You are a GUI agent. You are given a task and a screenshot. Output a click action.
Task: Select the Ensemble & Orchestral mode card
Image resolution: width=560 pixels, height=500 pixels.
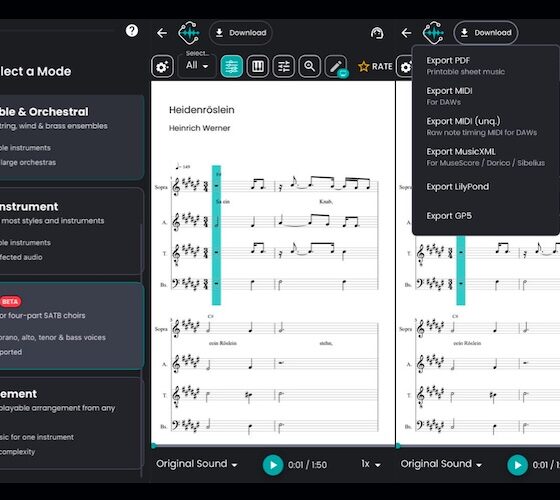[72, 137]
